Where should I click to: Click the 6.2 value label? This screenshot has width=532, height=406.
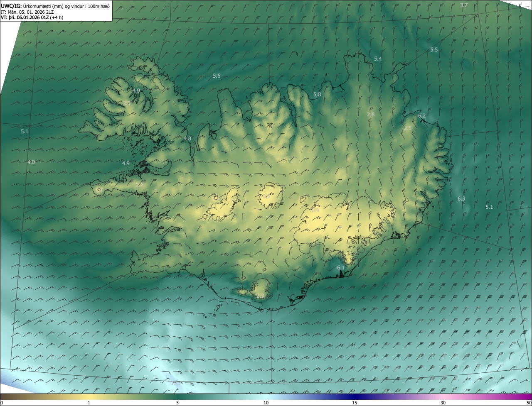422,116
